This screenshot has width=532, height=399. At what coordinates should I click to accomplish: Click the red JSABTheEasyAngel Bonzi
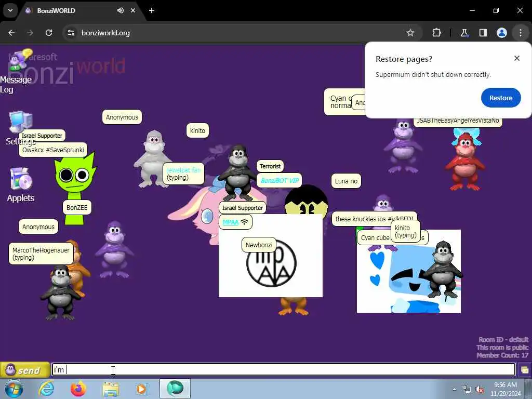tap(465, 161)
